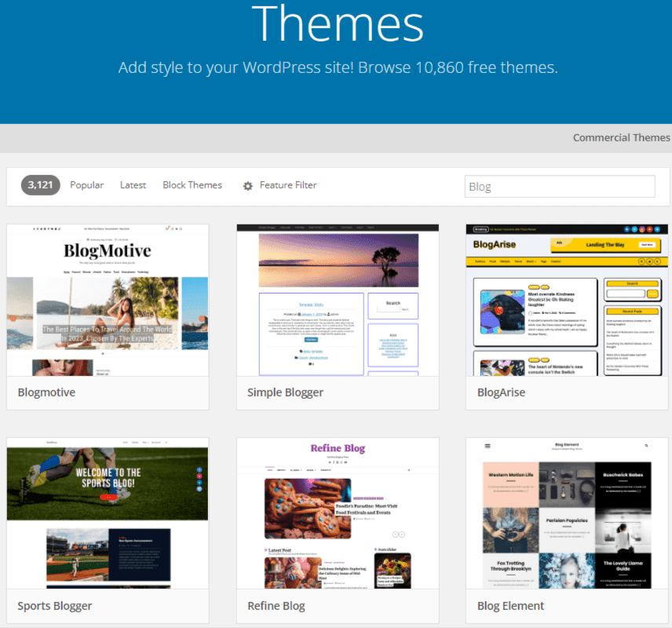Show the Latest themes tab
Image resolution: width=672 pixels, height=628 pixels.
133,185
